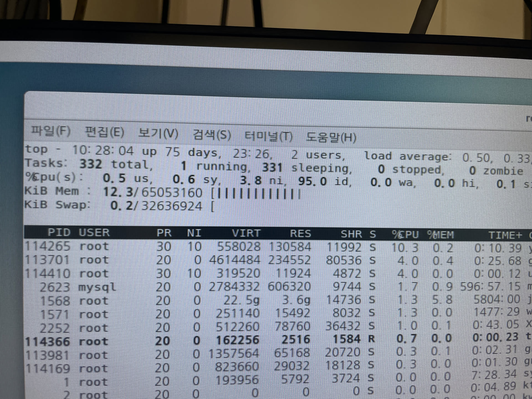Click the VIRT column header
Screen dimensions: 532x399
click(246, 233)
